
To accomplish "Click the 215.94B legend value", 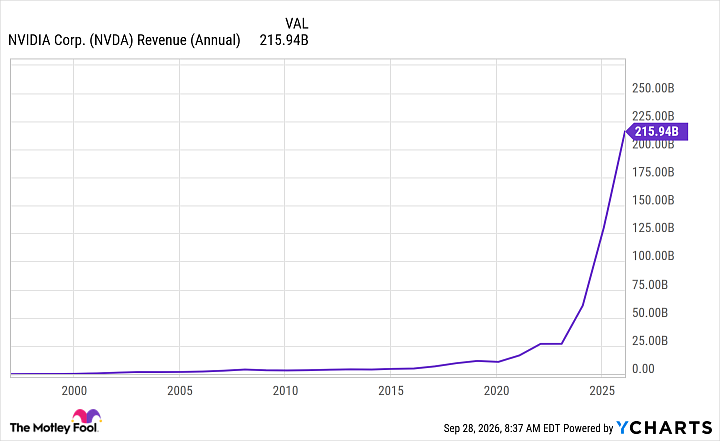I will pos(284,40).
